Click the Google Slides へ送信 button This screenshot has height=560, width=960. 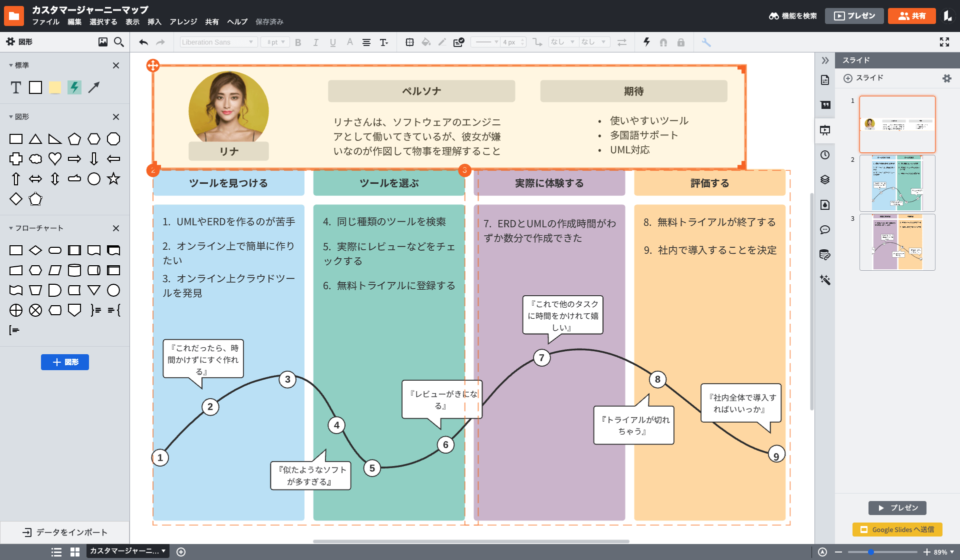tap(897, 529)
